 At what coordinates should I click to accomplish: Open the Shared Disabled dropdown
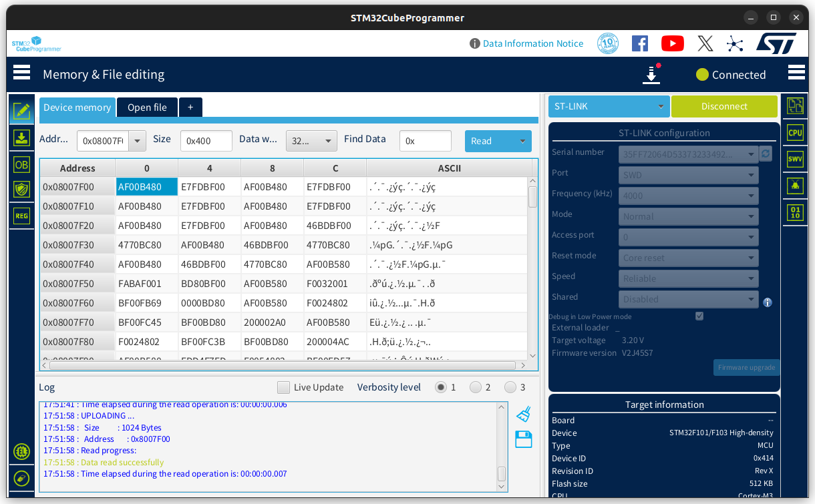tap(688, 299)
